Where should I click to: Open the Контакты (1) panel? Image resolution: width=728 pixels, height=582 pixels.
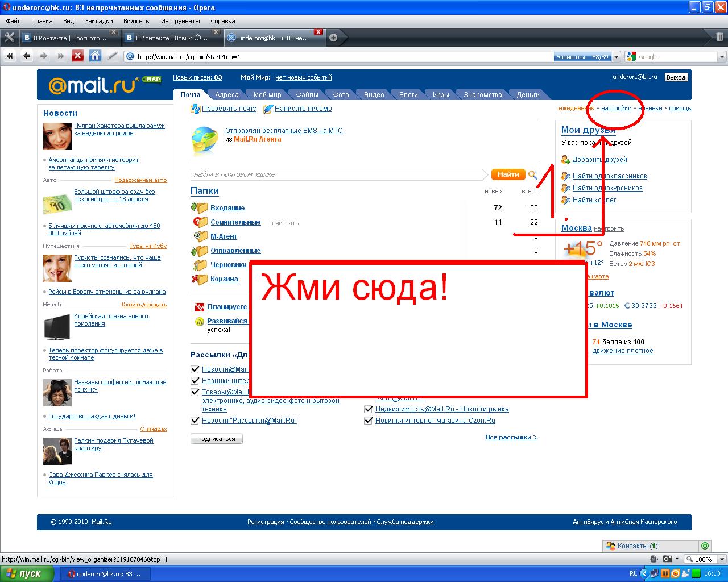[650, 546]
